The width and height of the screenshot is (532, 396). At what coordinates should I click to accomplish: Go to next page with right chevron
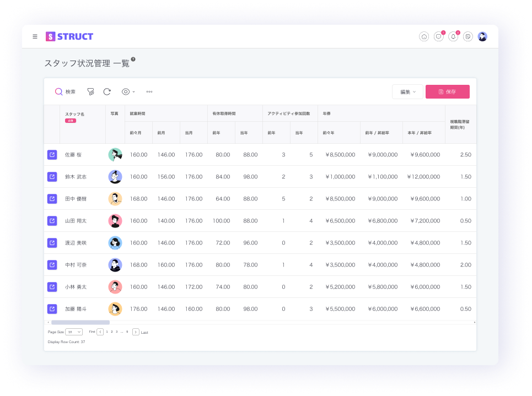pos(136,332)
